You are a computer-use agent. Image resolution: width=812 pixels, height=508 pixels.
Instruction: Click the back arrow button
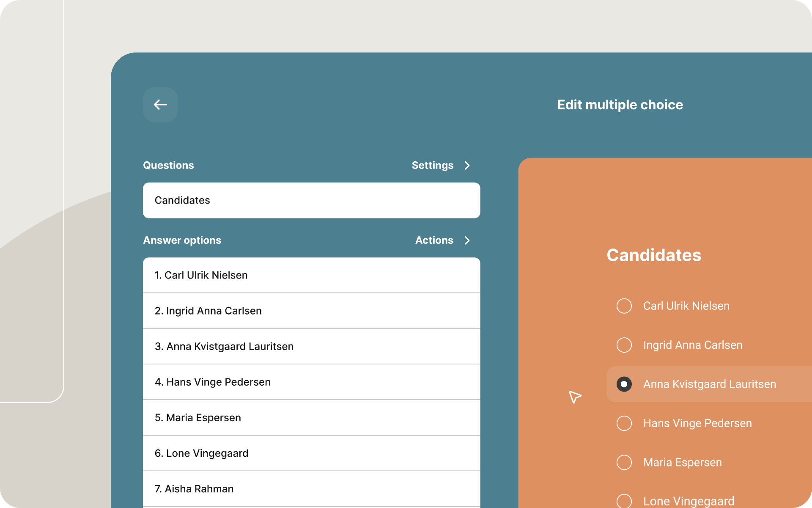tap(160, 105)
